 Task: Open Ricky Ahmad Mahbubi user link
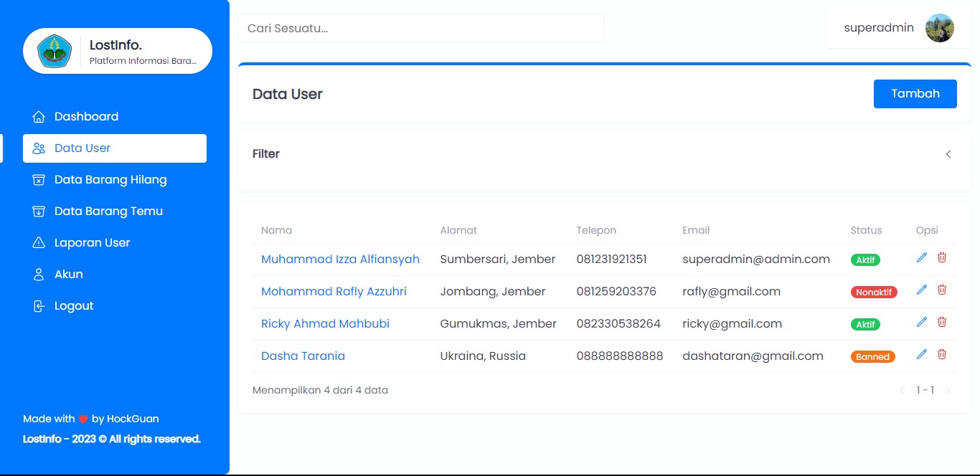click(325, 324)
